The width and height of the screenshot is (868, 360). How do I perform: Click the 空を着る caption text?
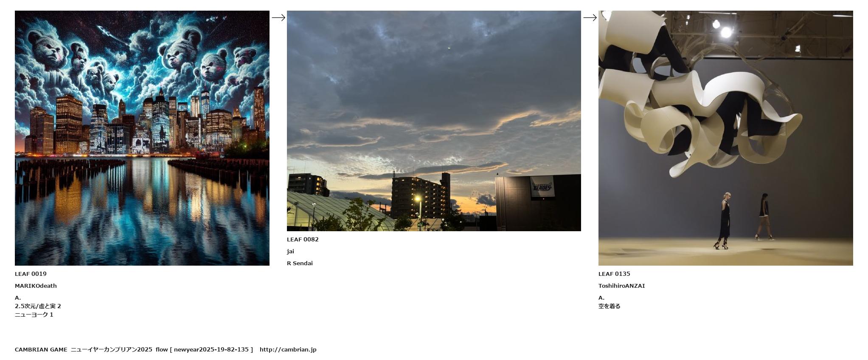[609, 306]
